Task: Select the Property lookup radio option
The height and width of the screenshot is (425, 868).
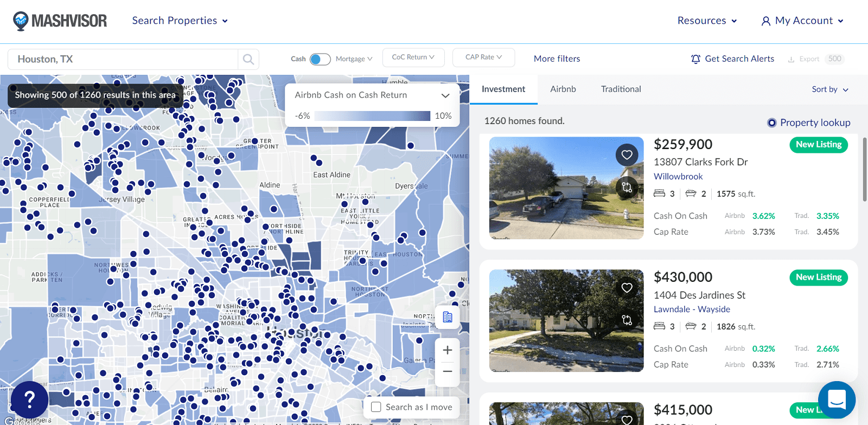Action: tap(771, 123)
